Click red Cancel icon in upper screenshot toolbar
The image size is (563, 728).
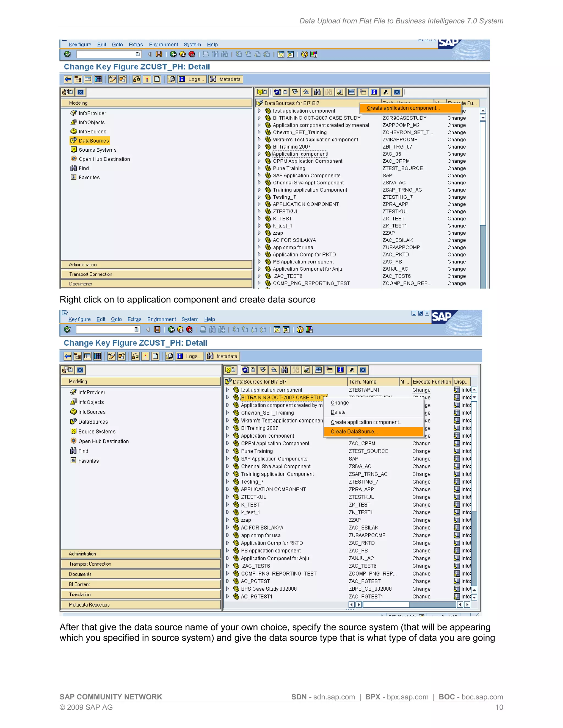pos(192,54)
